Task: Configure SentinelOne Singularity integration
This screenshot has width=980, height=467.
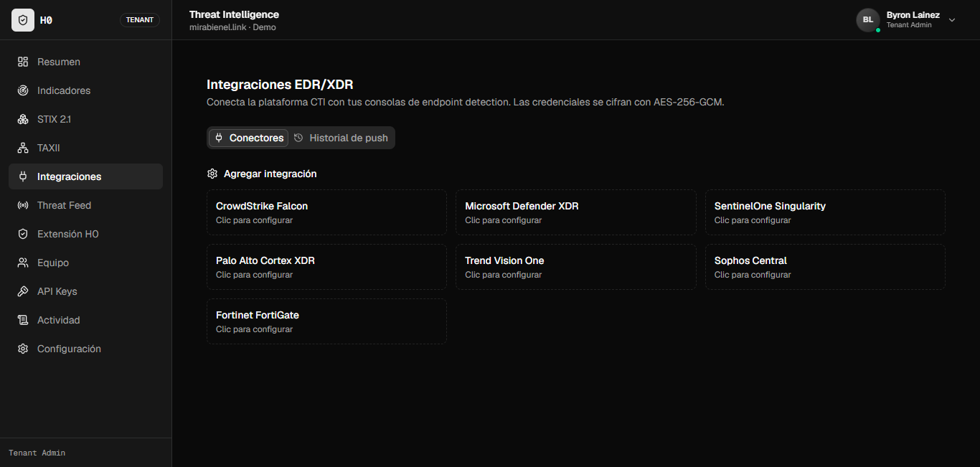Action: [x=825, y=212]
